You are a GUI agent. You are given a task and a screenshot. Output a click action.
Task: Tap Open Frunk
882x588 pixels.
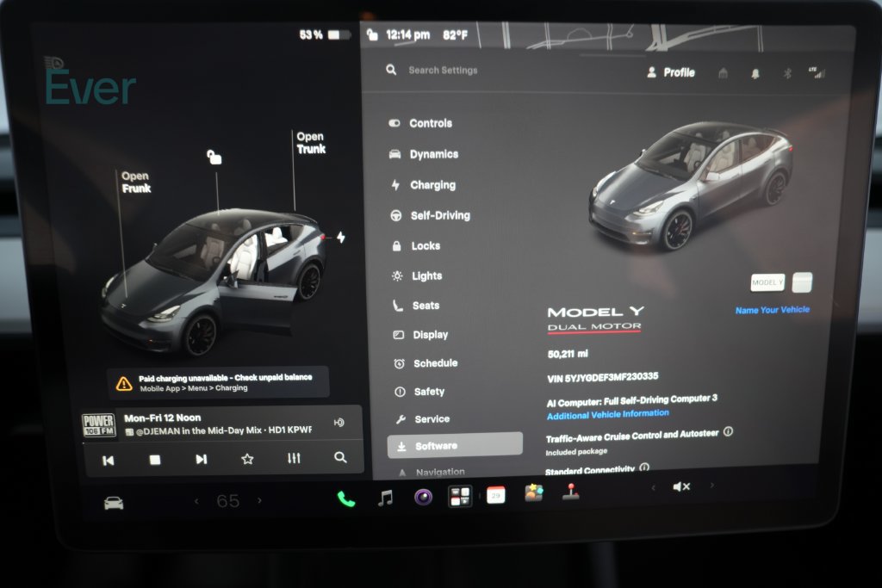(135, 183)
